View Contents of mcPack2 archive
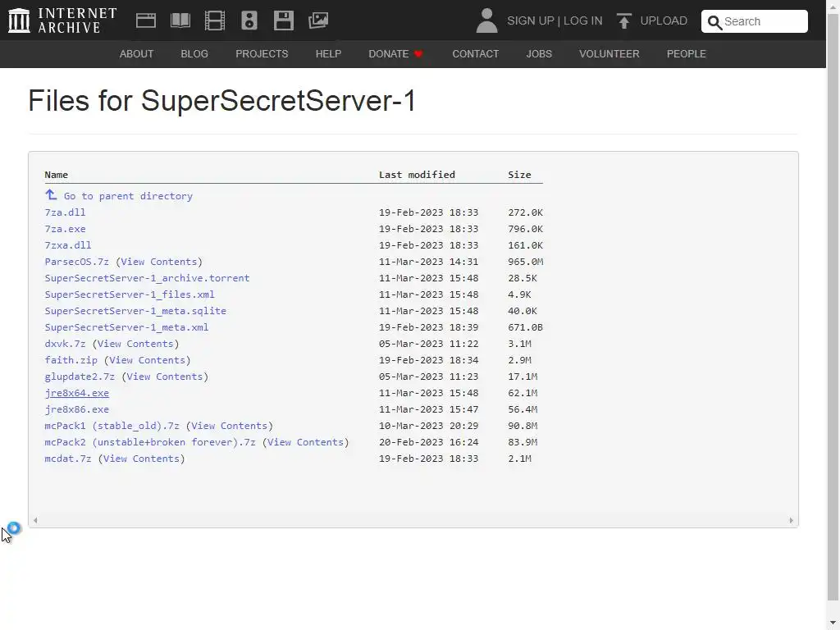Image resolution: width=840 pixels, height=630 pixels. (305, 442)
